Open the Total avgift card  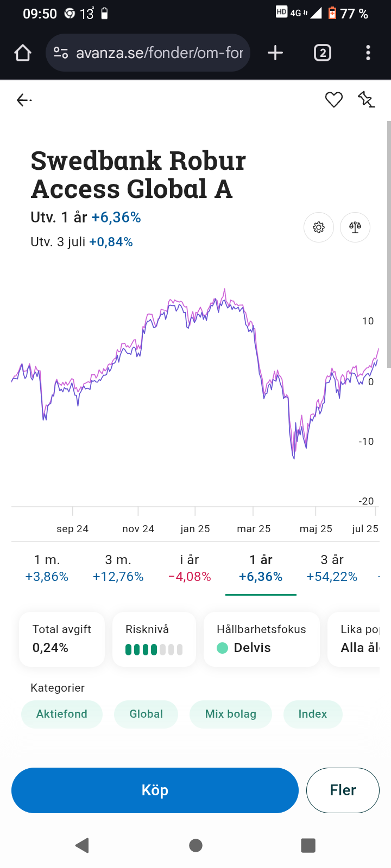(x=61, y=639)
